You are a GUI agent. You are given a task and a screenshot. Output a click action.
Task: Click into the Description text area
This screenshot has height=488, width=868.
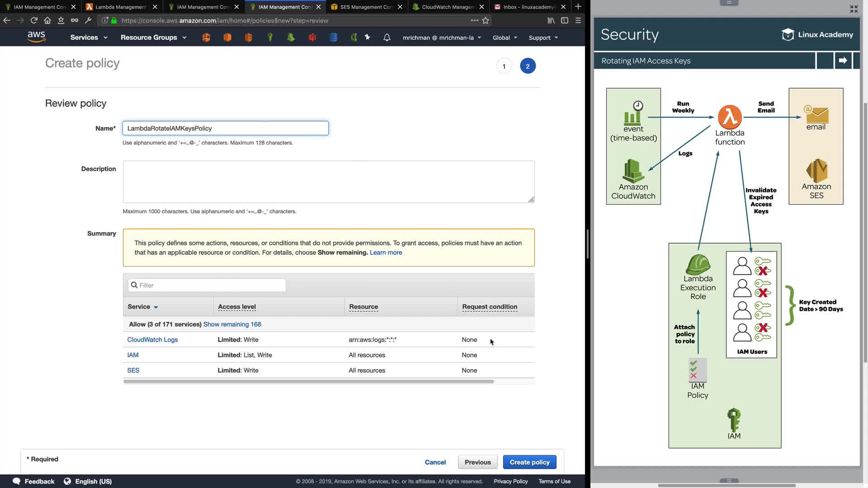pos(328,182)
